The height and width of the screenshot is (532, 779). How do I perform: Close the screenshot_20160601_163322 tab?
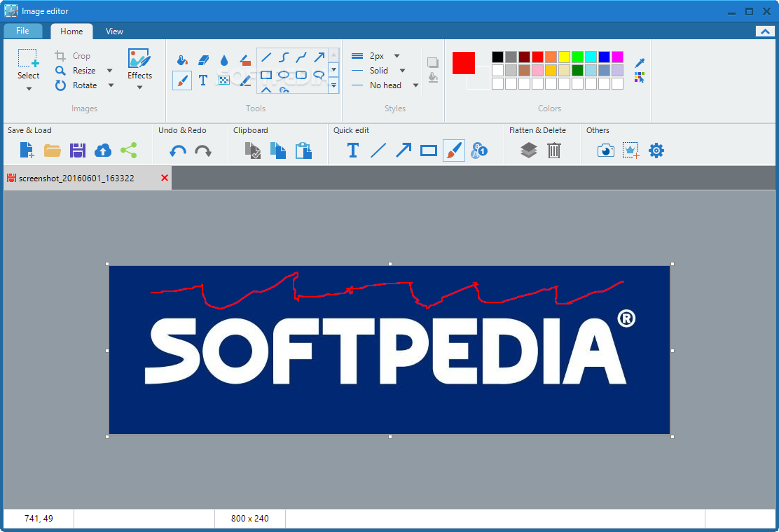coord(165,178)
